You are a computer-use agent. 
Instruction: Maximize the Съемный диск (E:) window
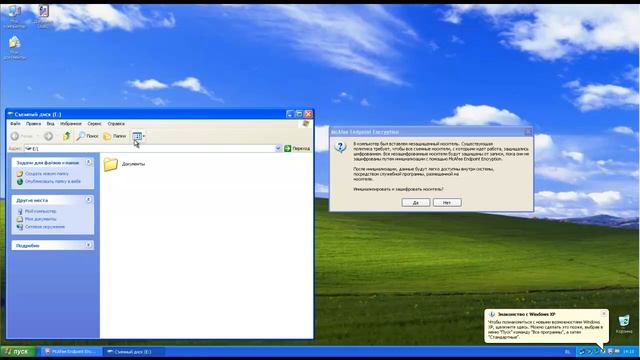click(x=299, y=114)
